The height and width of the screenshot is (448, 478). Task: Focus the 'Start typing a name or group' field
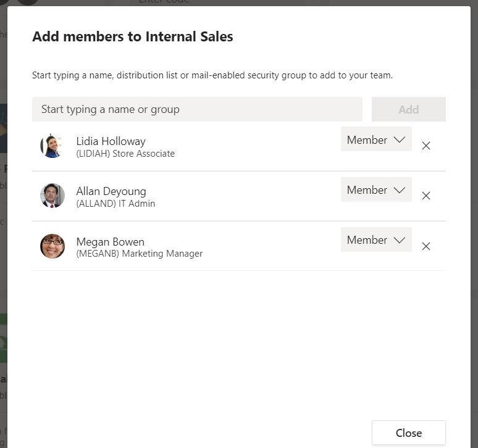pyautogui.click(x=197, y=109)
